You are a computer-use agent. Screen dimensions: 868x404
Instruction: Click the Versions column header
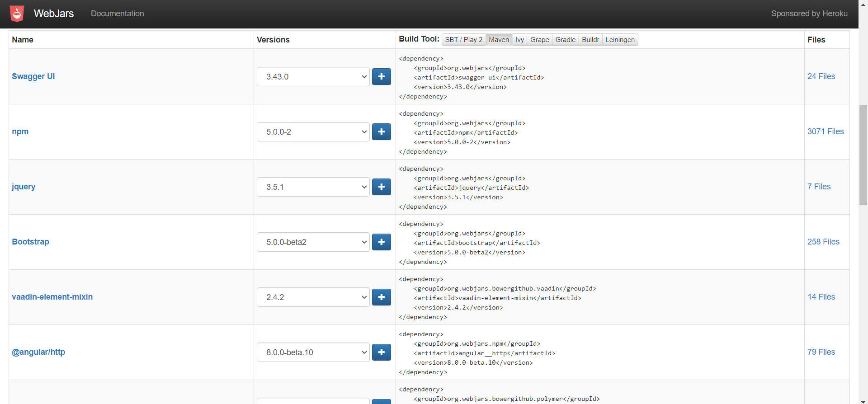273,40
